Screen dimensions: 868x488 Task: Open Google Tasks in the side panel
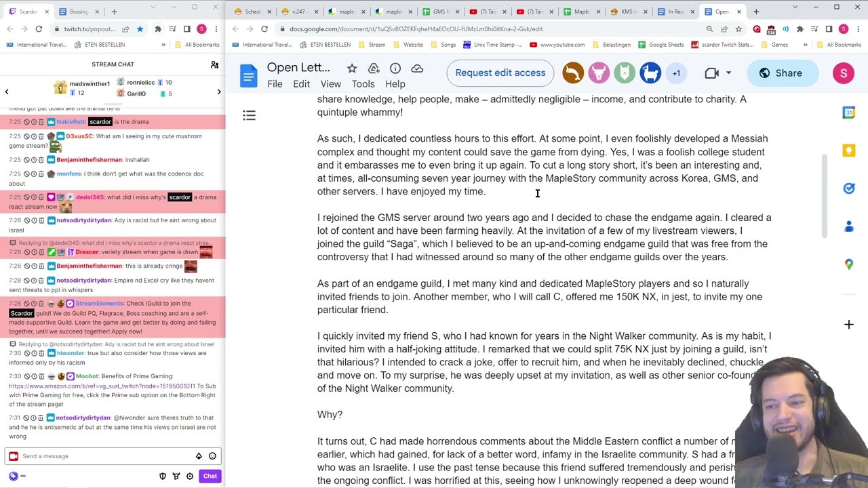pyautogui.click(x=848, y=188)
